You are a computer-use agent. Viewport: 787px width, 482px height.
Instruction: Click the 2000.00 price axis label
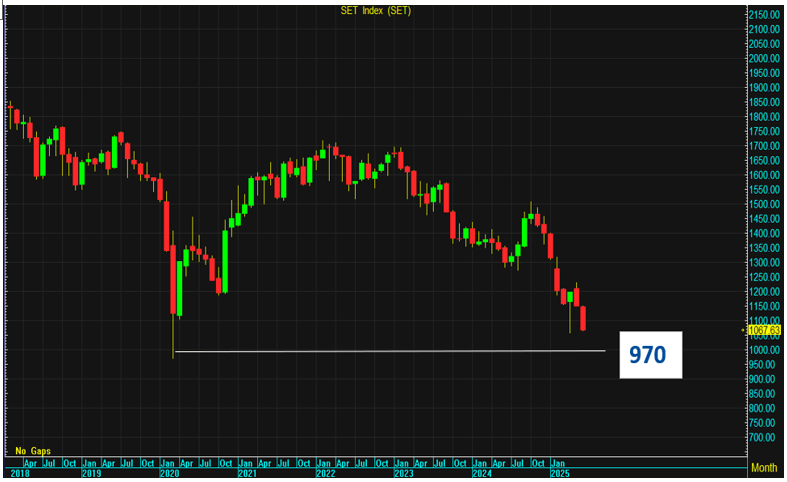[x=764, y=58]
